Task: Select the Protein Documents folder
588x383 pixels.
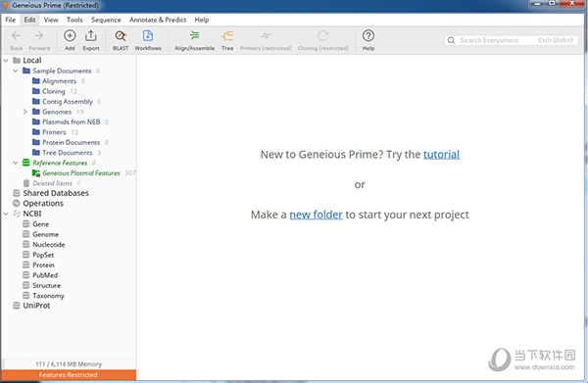Action: [x=71, y=142]
